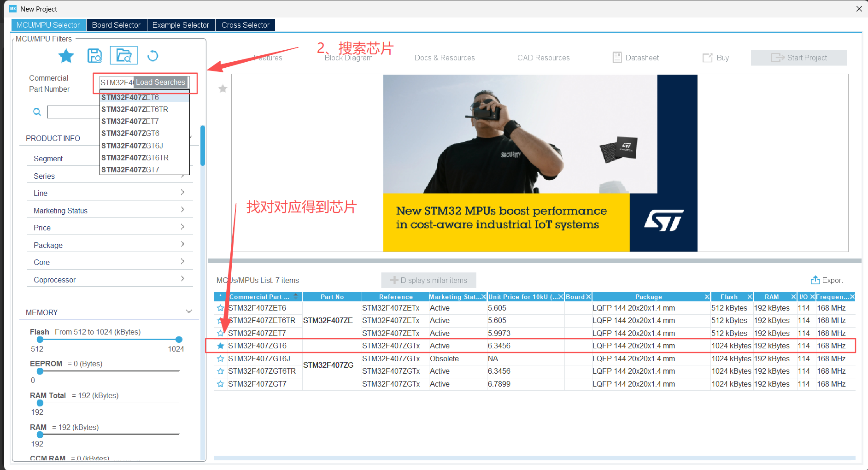Image resolution: width=868 pixels, height=470 pixels.
Task: Open the CAD Resources tab
Action: (544, 58)
